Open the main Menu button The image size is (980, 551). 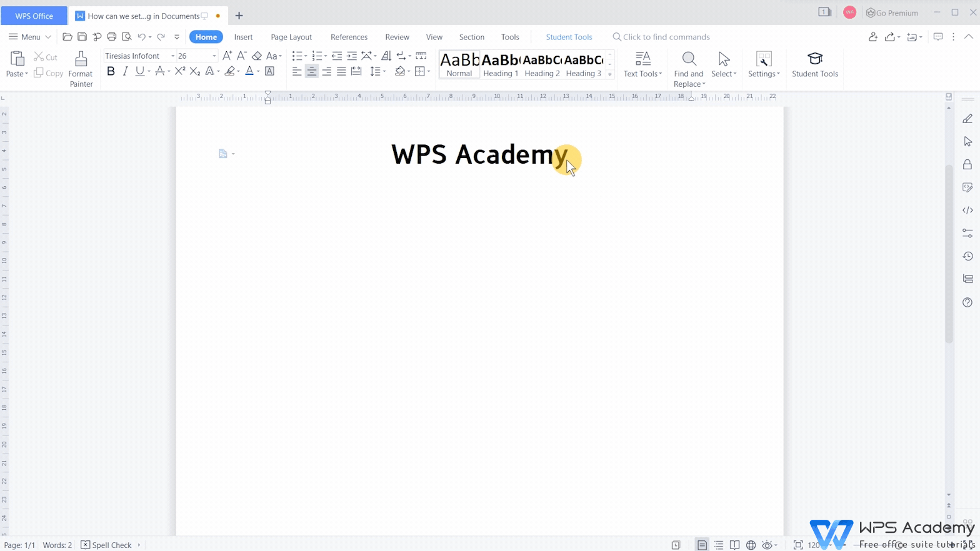pyautogui.click(x=29, y=37)
